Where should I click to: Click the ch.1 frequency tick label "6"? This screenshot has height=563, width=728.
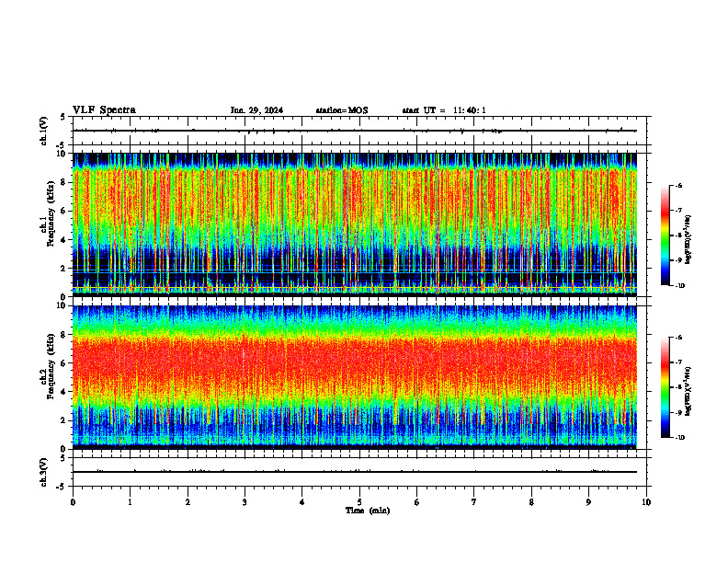click(x=63, y=211)
